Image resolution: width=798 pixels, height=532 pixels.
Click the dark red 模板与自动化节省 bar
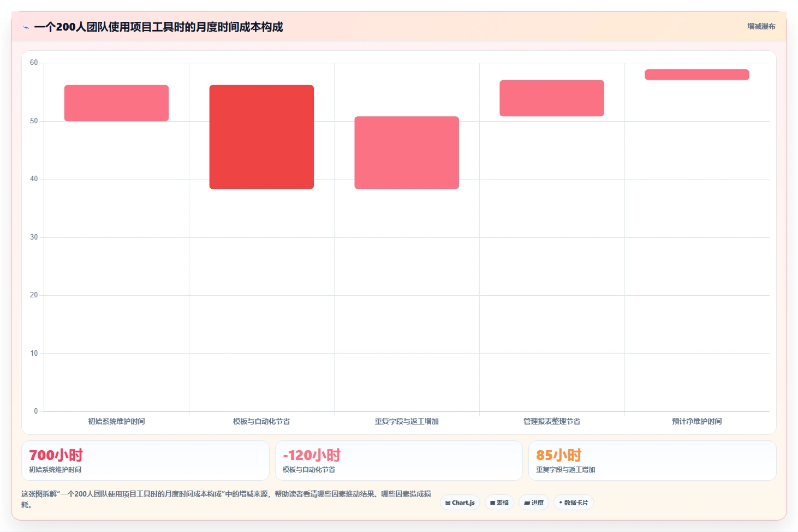pos(261,137)
